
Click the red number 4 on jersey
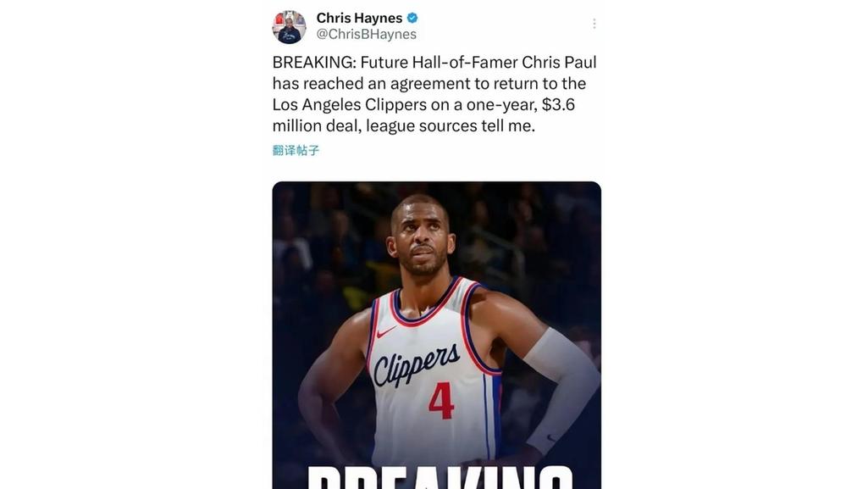(442, 400)
